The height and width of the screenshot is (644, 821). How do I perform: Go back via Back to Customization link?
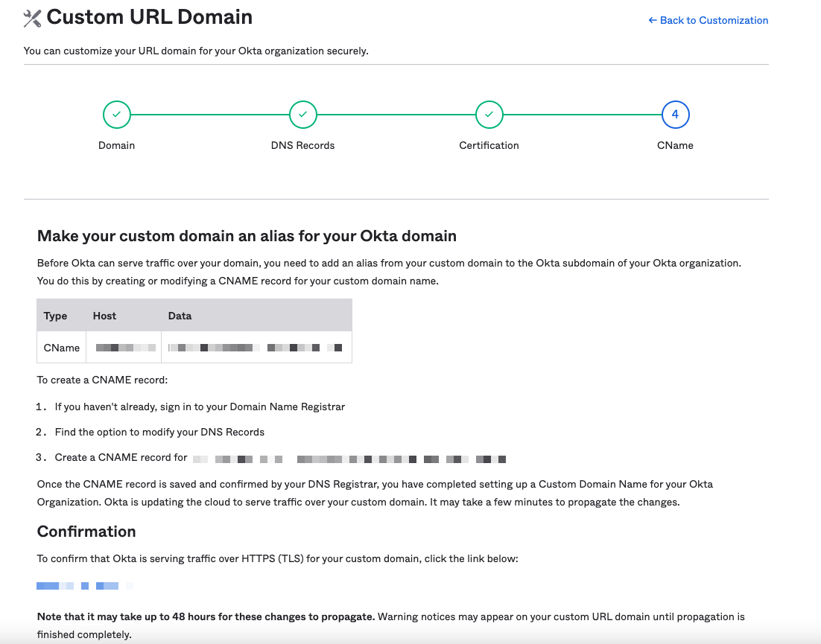708,20
